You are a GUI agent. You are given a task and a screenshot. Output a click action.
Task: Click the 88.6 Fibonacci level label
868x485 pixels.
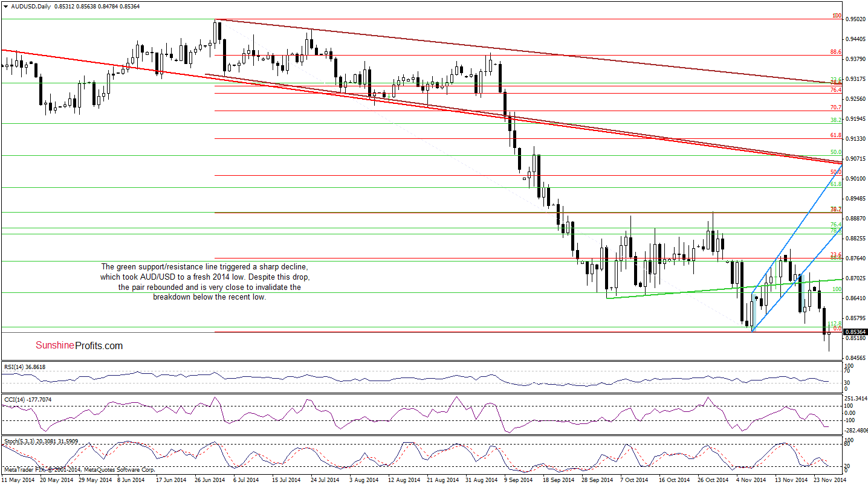(836, 53)
